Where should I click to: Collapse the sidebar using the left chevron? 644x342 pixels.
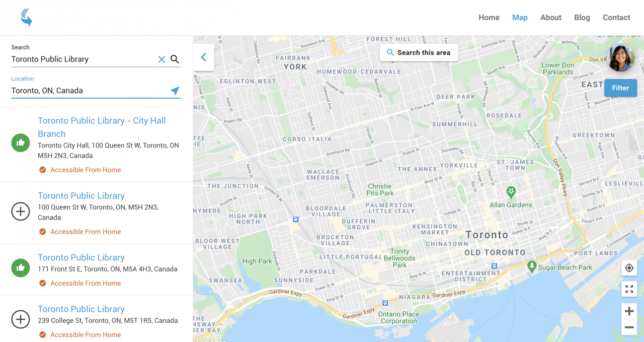[x=203, y=57]
